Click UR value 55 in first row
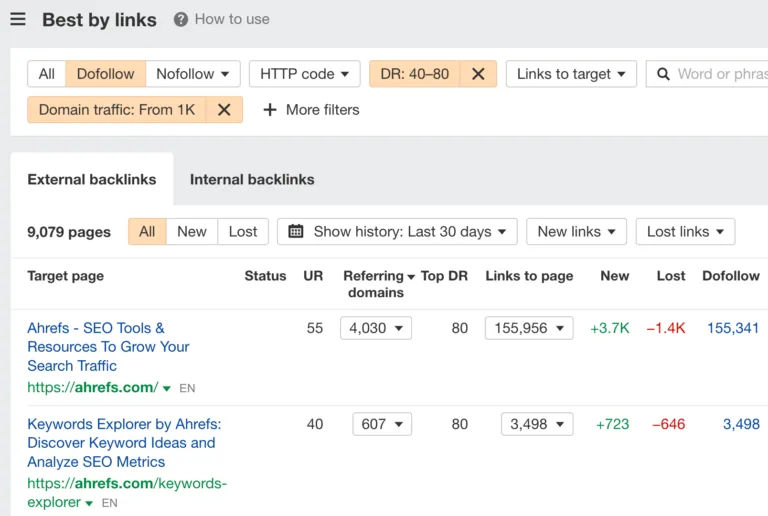Image resolution: width=768 pixels, height=516 pixels. (315, 328)
